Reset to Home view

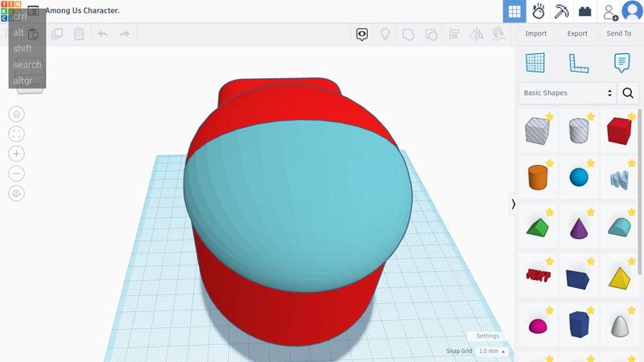click(x=16, y=114)
